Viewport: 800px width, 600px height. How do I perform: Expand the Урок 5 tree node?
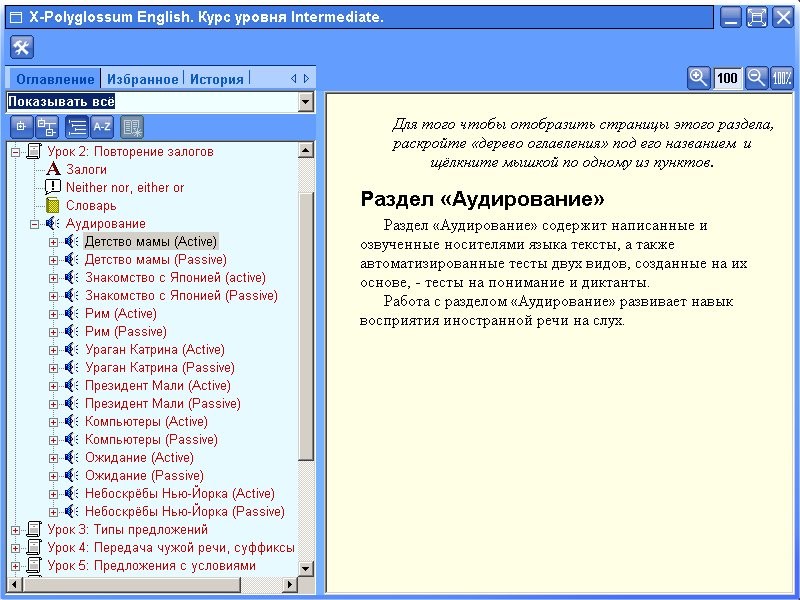click(x=16, y=566)
